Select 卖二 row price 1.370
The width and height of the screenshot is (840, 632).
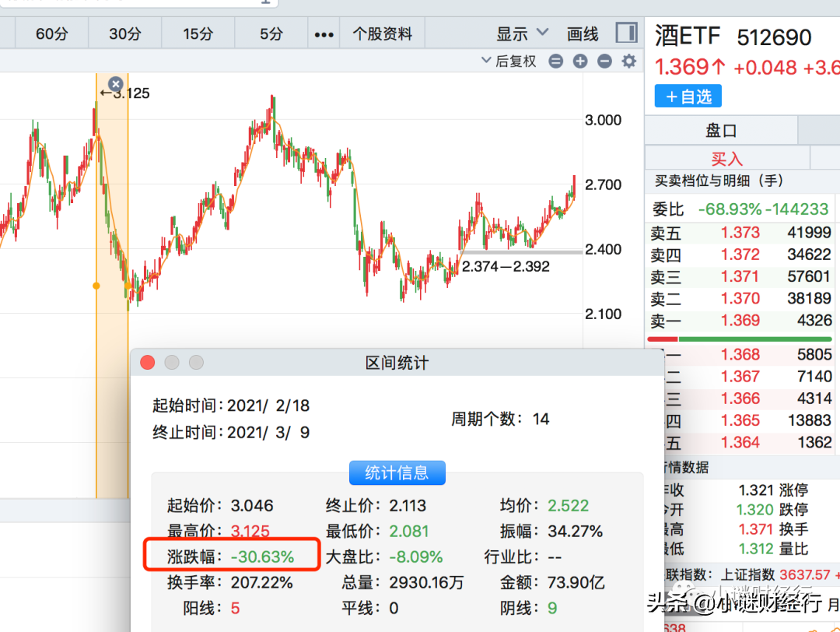[x=740, y=299]
